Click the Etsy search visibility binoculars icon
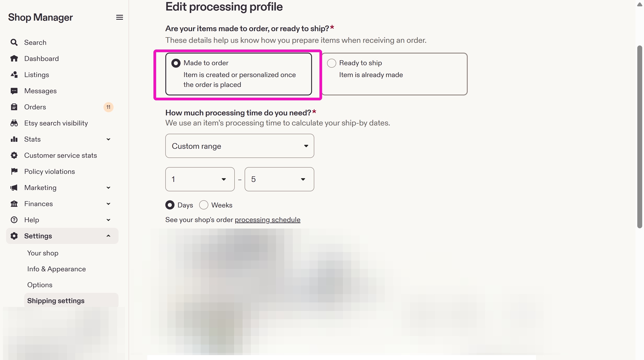 click(x=14, y=123)
